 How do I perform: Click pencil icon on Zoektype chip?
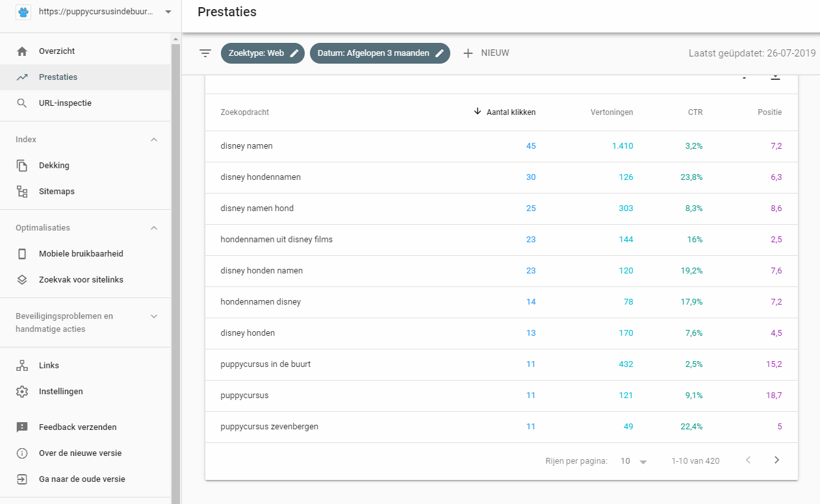point(294,53)
